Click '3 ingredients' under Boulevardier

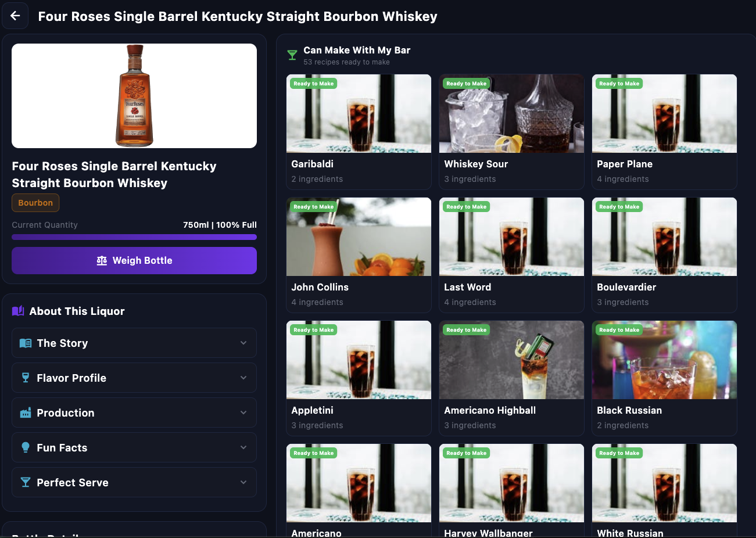tap(623, 302)
